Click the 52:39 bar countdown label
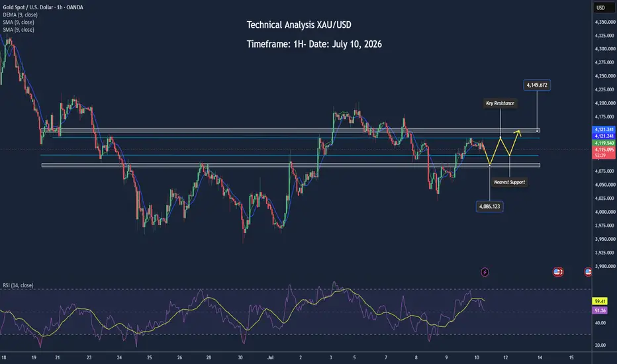 pos(600,156)
